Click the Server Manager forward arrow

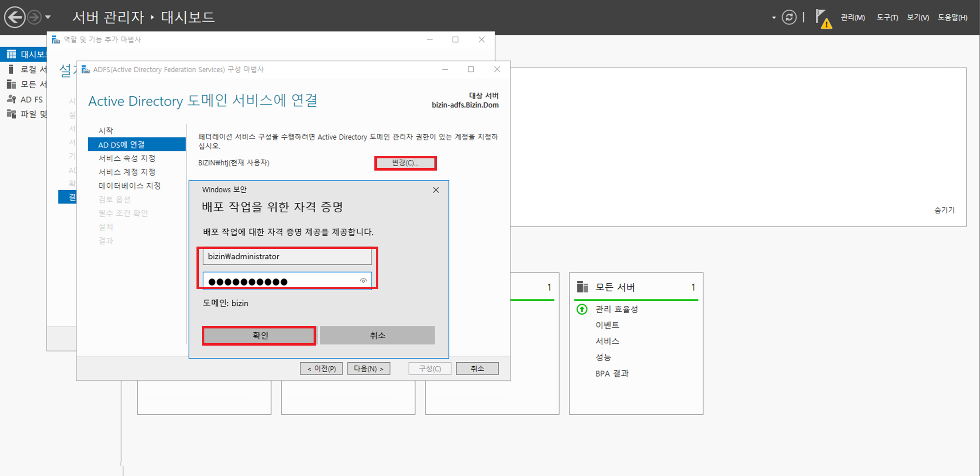34,17
